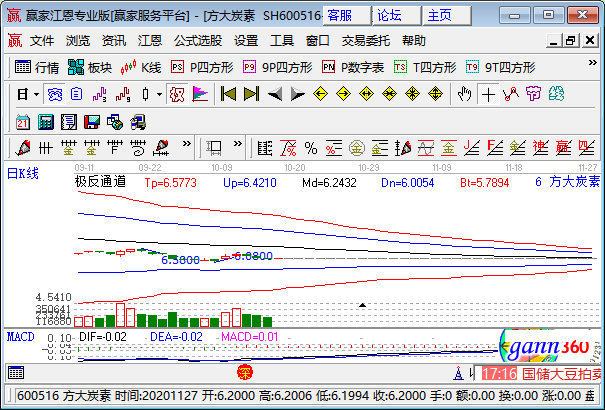Click the spiral 卐 drawing tool icon
The height and width of the screenshot is (410, 605).
[138, 148]
